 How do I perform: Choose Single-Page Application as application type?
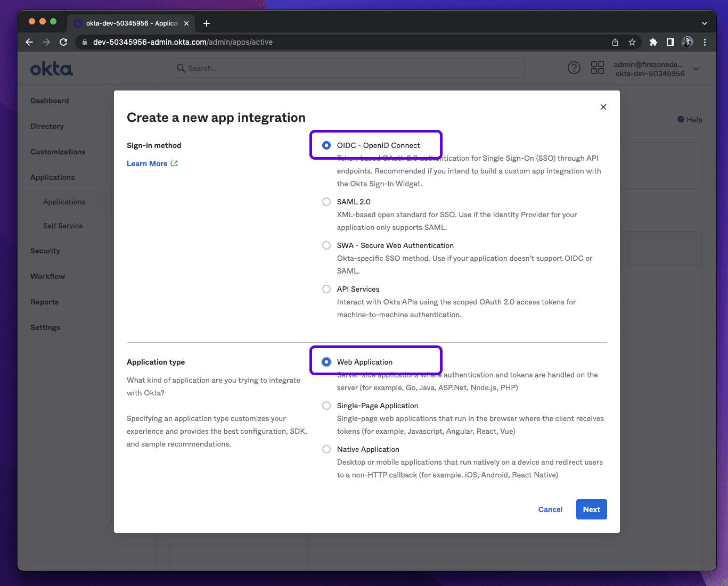pyautogui.click(x=326, y=405)
